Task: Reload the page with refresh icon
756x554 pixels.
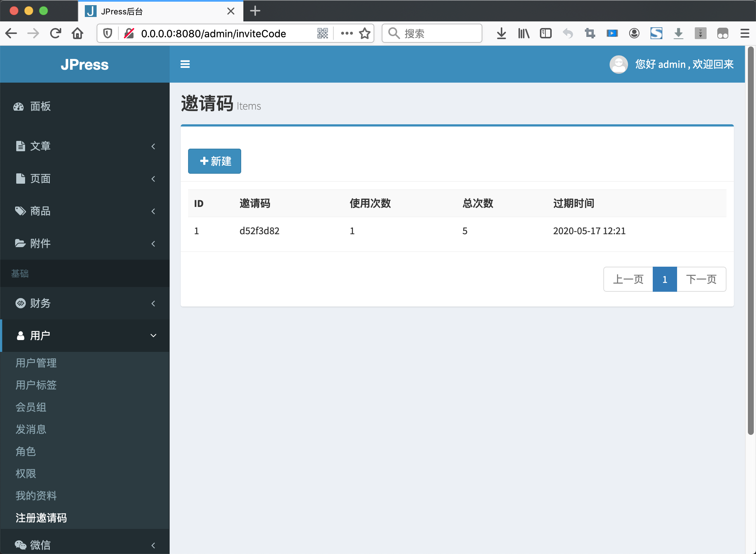Action: coord(56,34)
